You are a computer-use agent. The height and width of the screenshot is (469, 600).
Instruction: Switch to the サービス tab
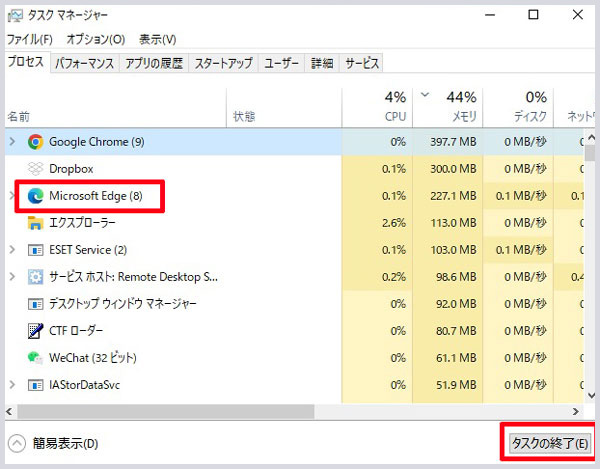tap(362, 63)
